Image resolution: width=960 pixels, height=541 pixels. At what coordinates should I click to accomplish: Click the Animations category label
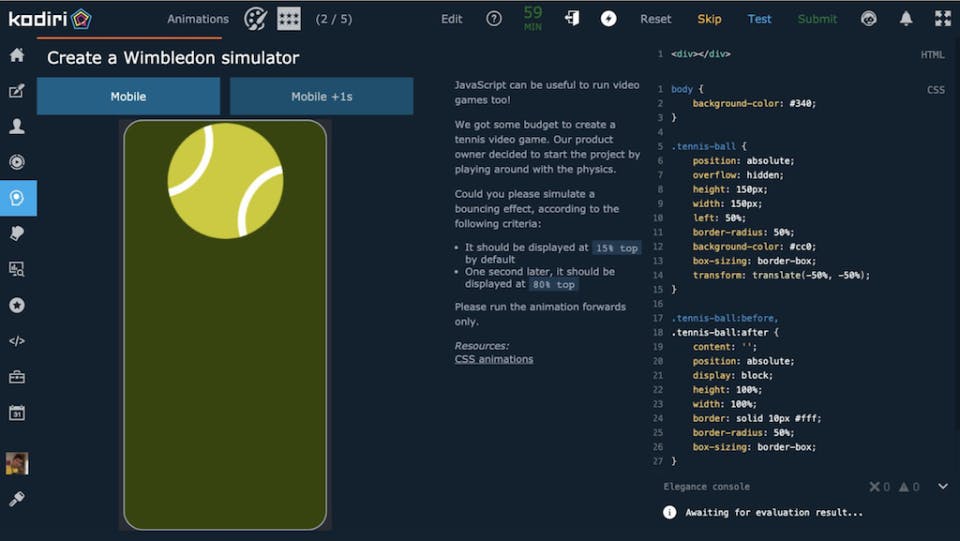pos(198,19)
